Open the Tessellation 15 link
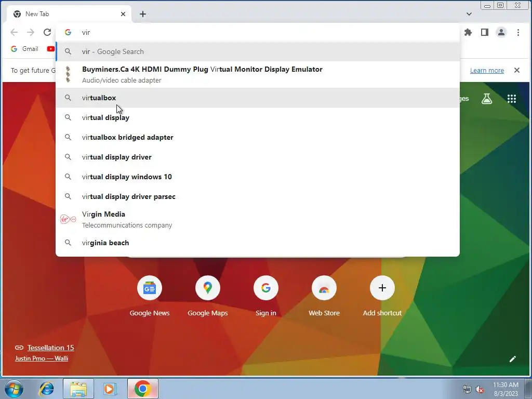The image size is (532, 399). pos(50,348)
